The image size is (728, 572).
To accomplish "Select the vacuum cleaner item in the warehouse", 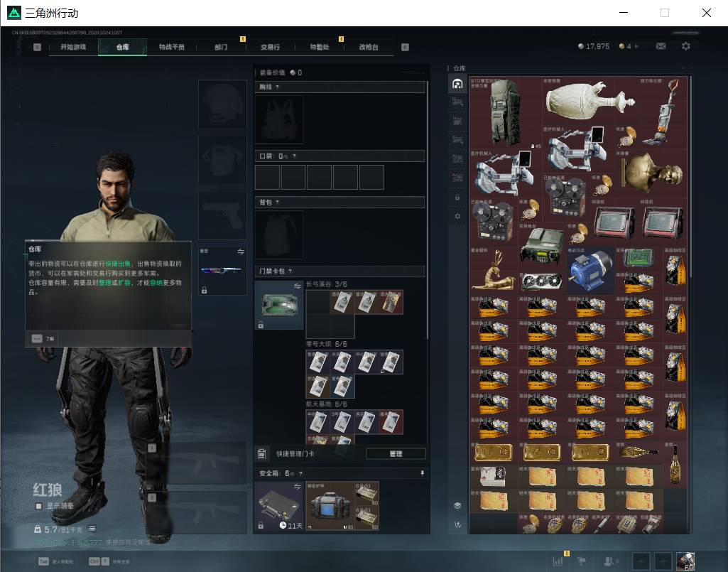I will (664, 112).
